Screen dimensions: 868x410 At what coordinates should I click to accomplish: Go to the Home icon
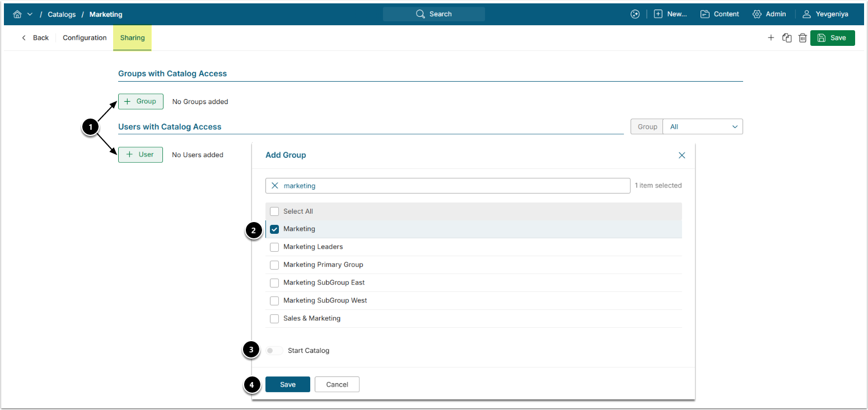click(17, 14)
